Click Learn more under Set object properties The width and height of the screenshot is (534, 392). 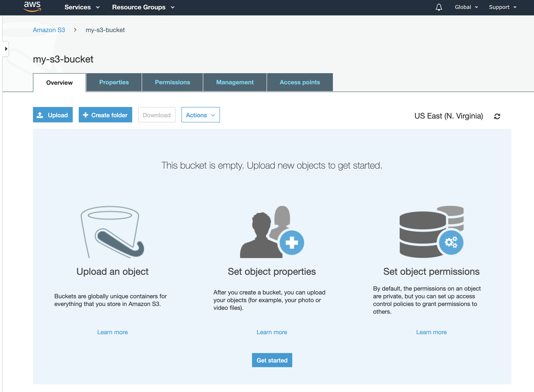272,332
